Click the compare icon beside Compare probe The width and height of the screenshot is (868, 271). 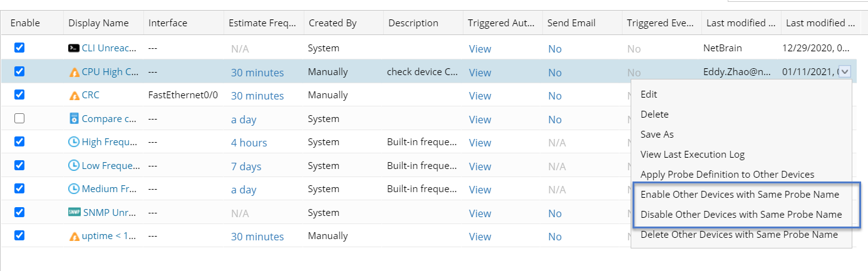(x=74, y=119)
